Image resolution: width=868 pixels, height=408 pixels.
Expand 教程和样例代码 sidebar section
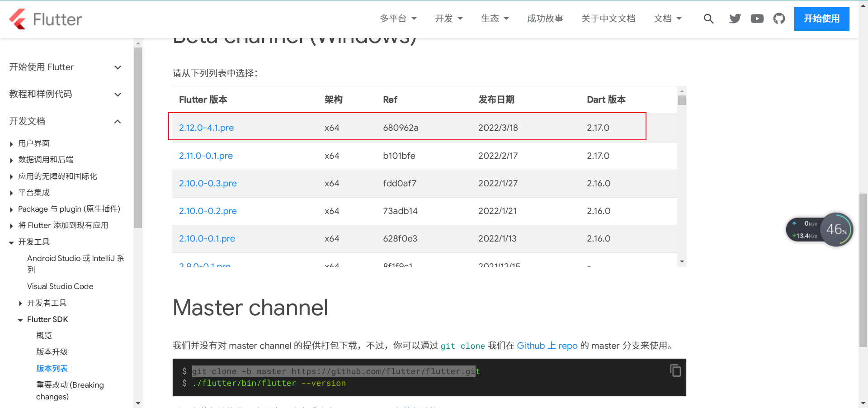coord(66,94)
